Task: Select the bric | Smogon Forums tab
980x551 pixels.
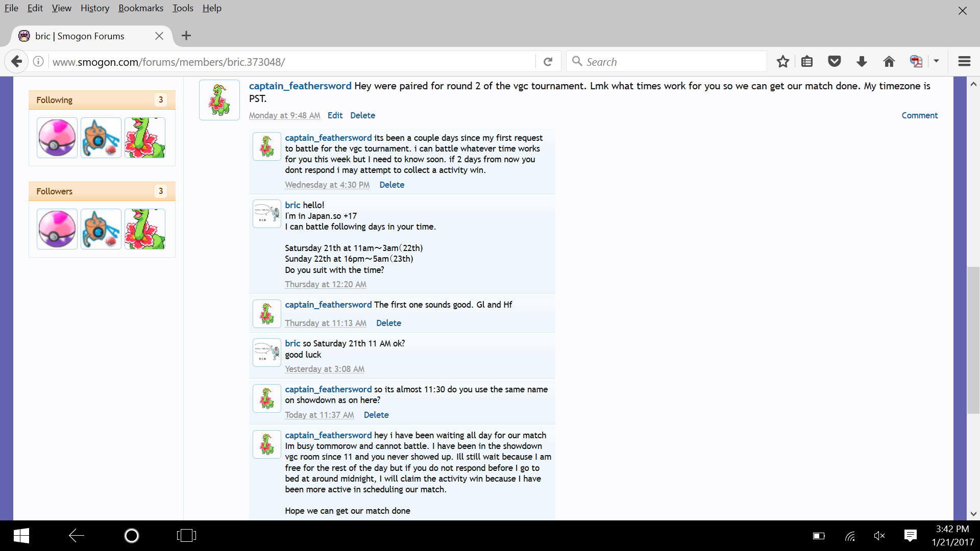Action: [x=91, y=36]
